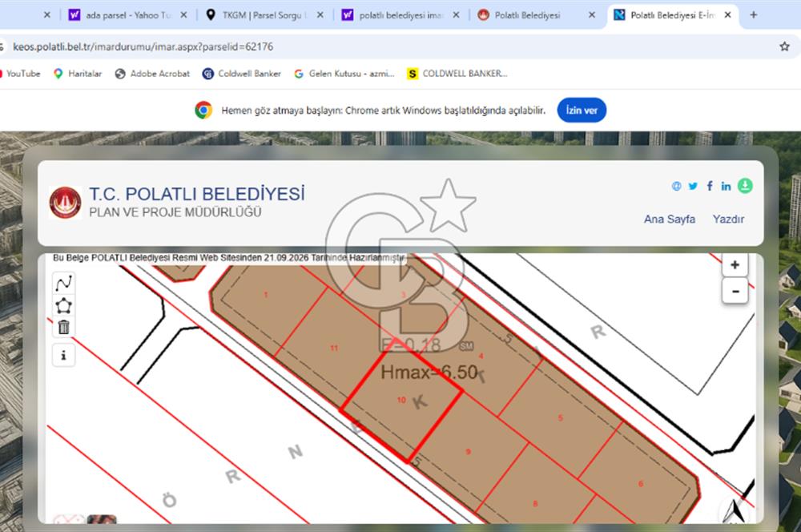The width and height of the screenshot is (801, 532).
Task: Click parcel number 9 on the map
Action: [468, 452]
